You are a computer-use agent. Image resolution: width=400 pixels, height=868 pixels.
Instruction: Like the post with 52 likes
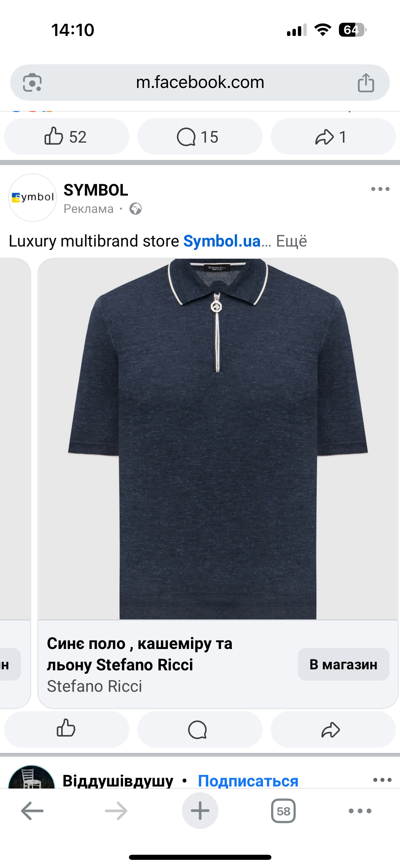(x=66, y=137)
